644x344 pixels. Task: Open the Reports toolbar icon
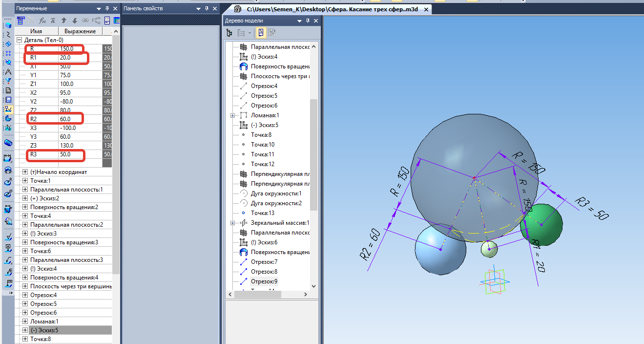8,100
